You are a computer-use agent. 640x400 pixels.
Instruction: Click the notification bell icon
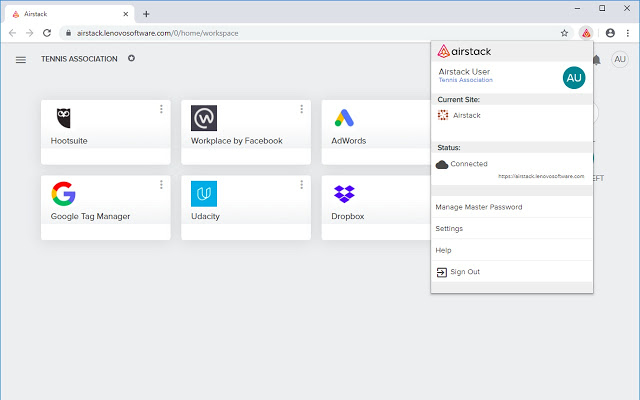(597, 60)
